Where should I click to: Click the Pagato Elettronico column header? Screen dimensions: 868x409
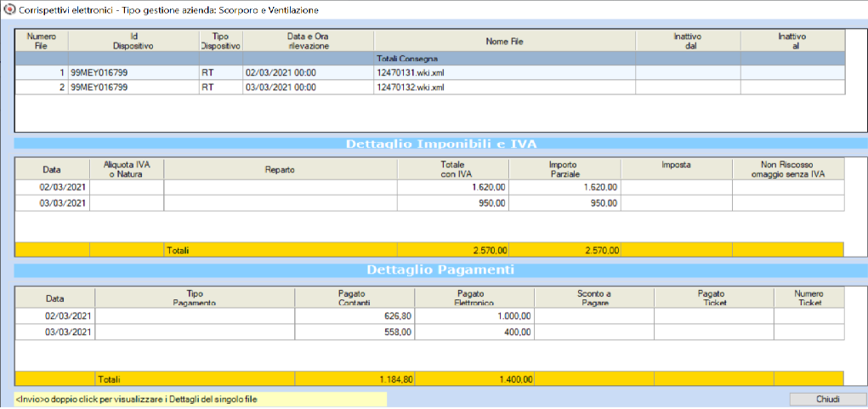pyautogui.click(x=474, y=298)
